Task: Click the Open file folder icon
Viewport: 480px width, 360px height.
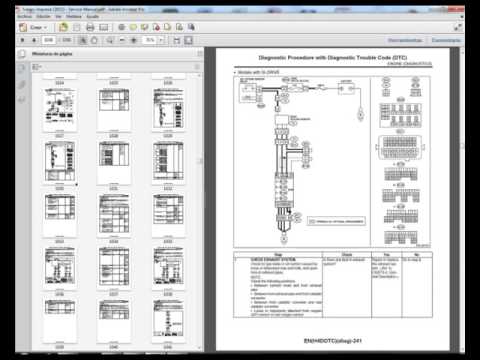Action: (x=63, y=27)
